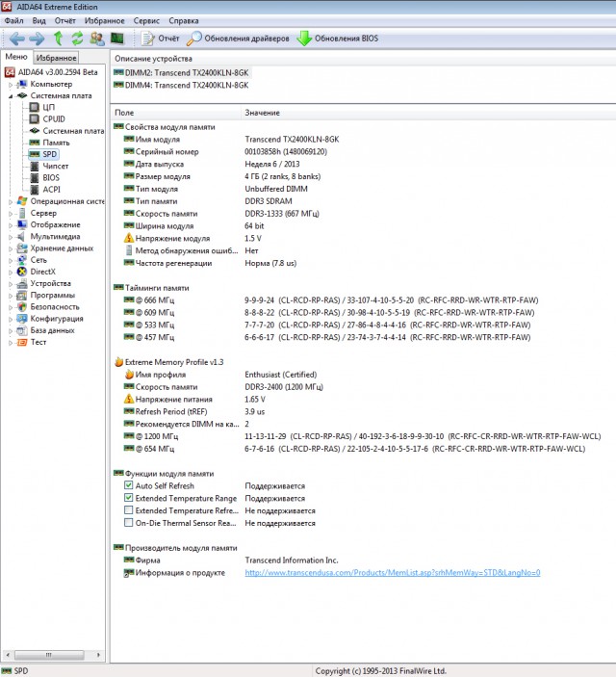Screen dimensions: 616x677
Task: Toggle the Extended Temperature Refre... checkbox
Action: click(x=128, y=509)
